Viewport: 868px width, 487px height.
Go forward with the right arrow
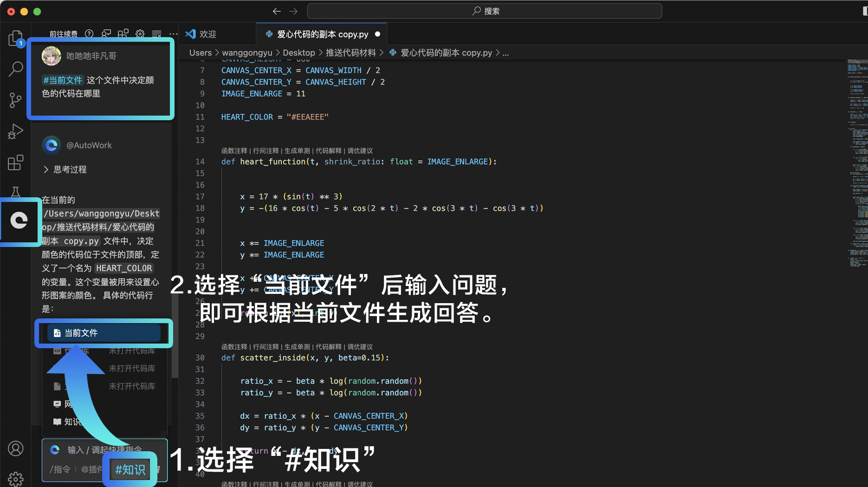pos(293,11)
